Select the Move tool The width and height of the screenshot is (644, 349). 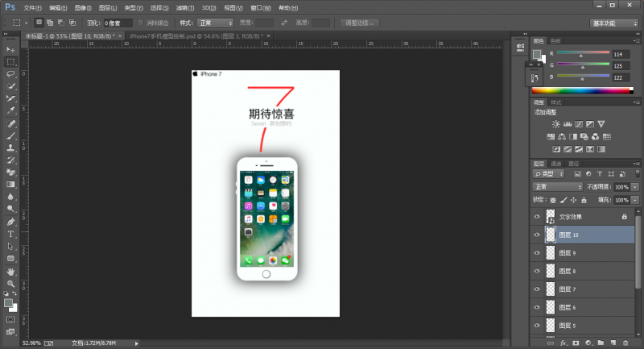click(x=11, y=48)
